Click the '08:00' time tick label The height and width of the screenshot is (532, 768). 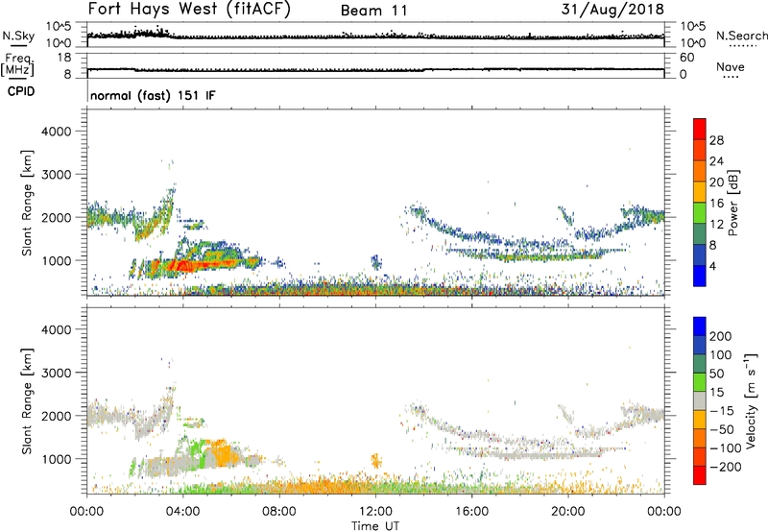pyautogui.click(x=279, y=512)
